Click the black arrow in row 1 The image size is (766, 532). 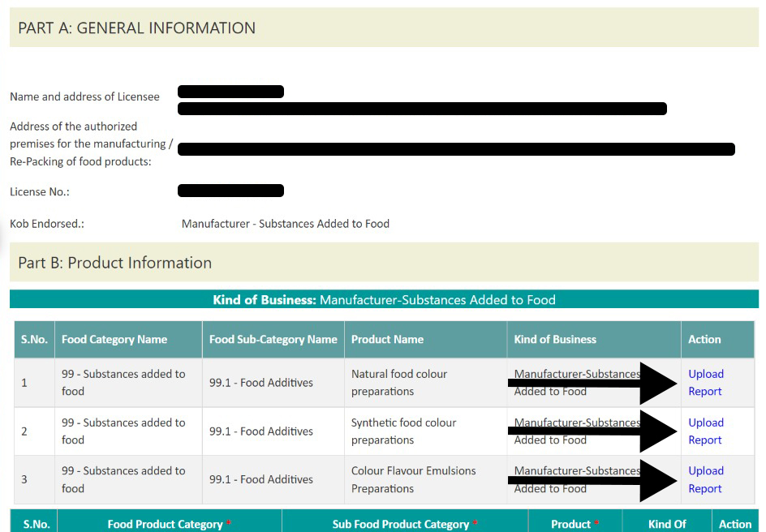click(x=592, y=384)
